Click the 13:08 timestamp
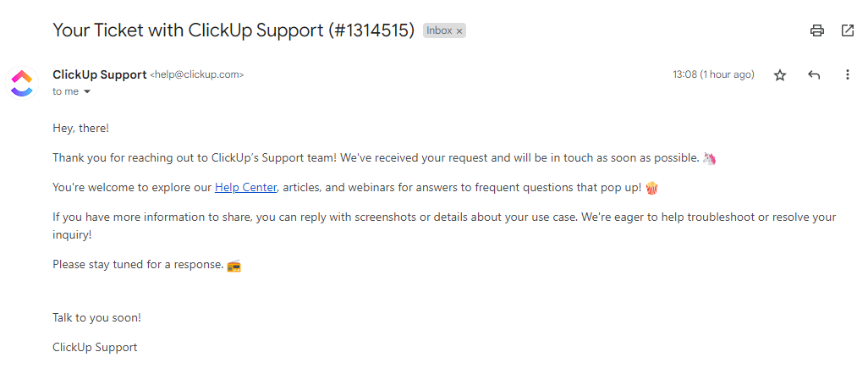 [713, 74]
